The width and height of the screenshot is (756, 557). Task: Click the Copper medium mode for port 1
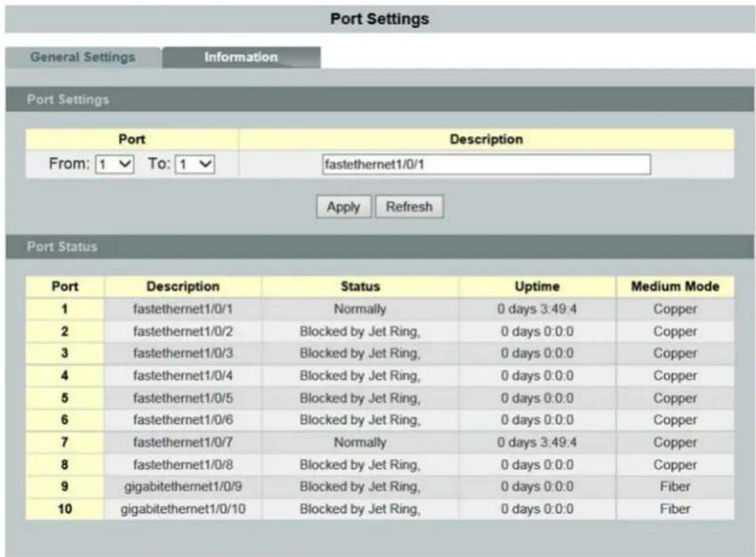coord(675,309)
